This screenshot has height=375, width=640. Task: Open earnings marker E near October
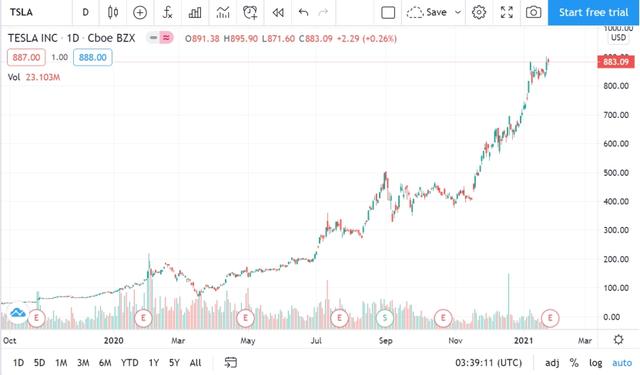(x=36, y=318)
